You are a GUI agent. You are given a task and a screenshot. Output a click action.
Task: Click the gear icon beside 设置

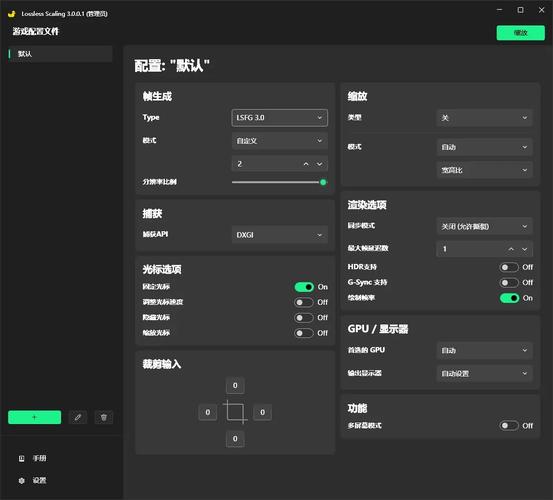[x=22, y=480]
